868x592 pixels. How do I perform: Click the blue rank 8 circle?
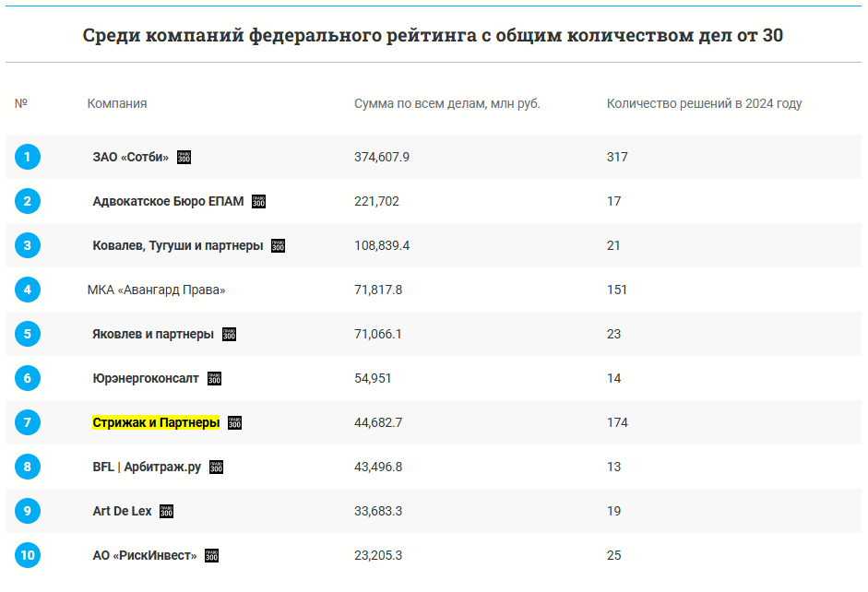tap(27, 467)
